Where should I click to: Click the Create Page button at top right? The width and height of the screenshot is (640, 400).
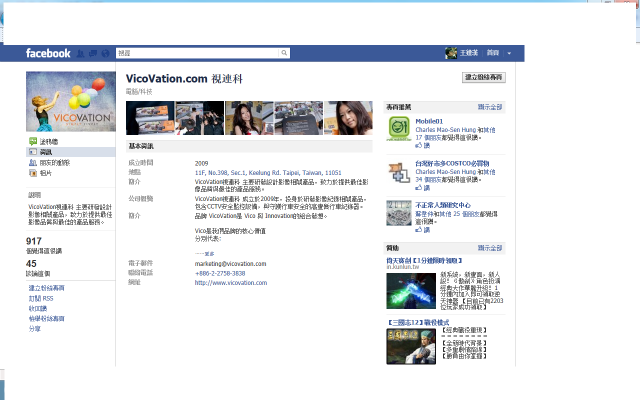point(484,77)
